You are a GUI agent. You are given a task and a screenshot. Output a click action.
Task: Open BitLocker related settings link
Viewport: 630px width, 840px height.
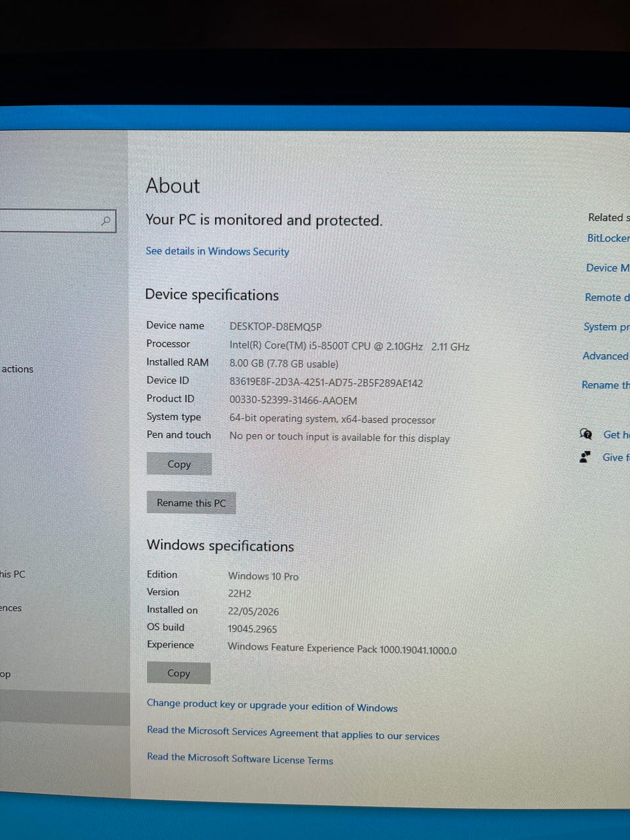pos(608,238)
